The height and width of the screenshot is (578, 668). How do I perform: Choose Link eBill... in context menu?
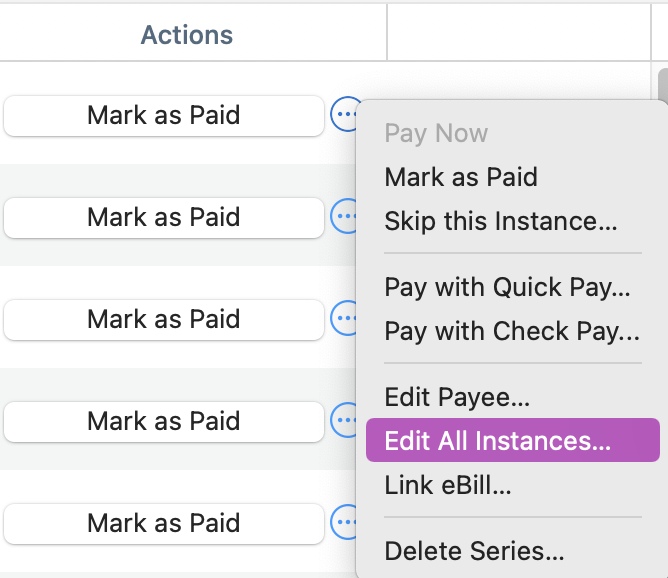click(448, 485)
